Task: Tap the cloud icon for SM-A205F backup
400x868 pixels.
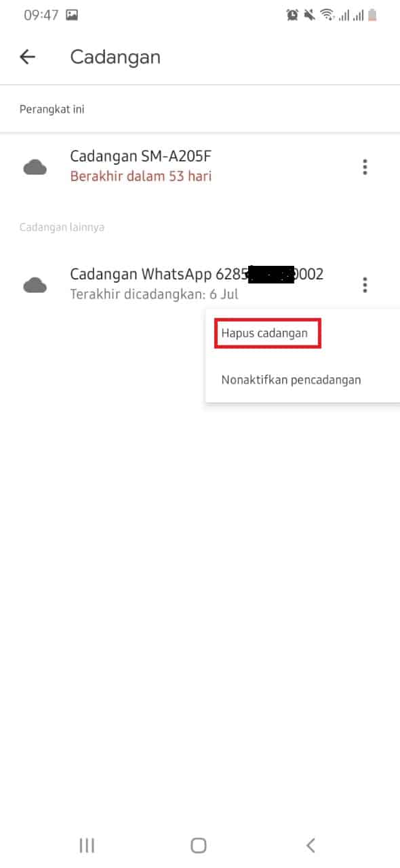Action: 35,167
